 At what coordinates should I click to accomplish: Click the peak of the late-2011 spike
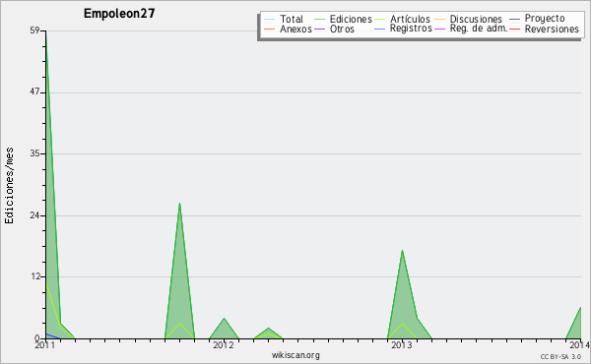click(x=180, y=204)
